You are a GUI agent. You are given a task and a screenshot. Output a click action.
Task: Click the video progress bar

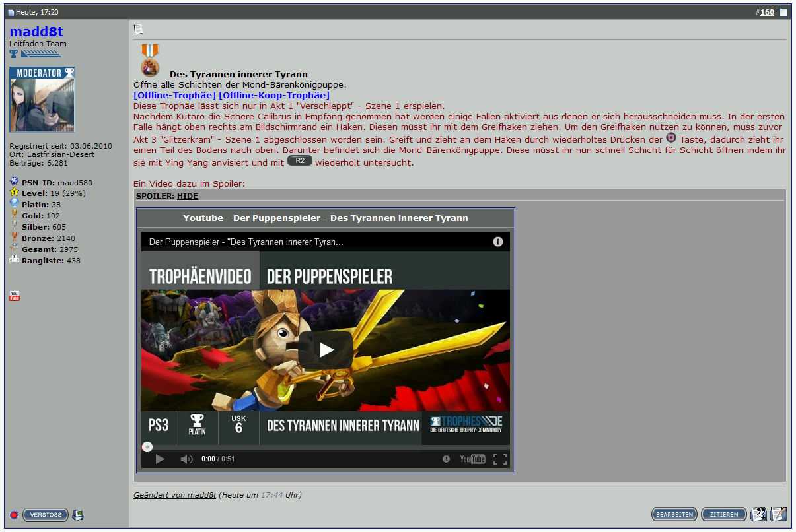324,447
